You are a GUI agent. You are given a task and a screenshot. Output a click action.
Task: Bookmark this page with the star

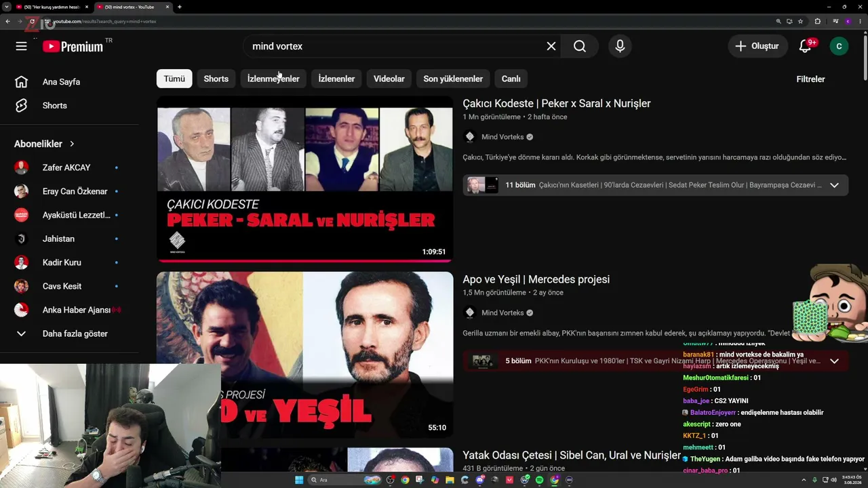point(800,21)
